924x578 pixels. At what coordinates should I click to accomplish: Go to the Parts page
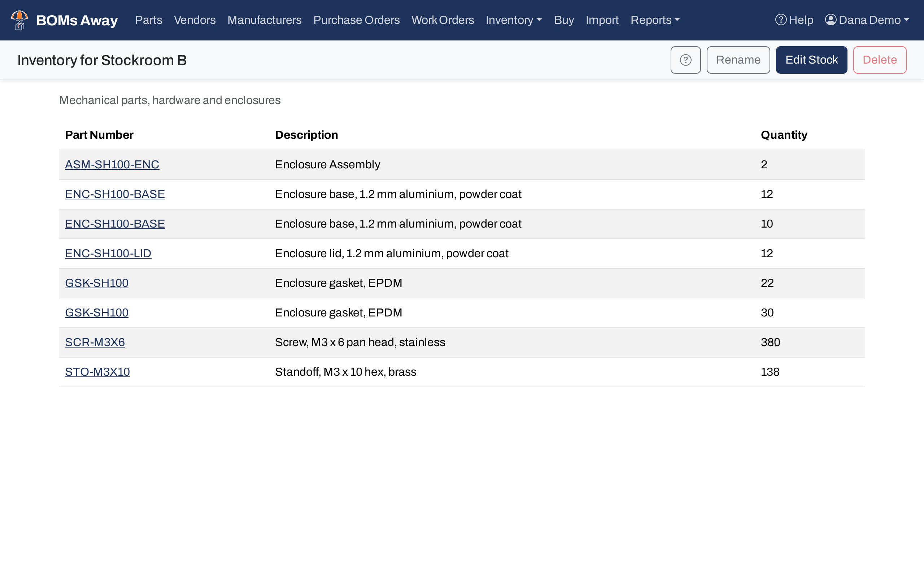click(x=149, y=20)
